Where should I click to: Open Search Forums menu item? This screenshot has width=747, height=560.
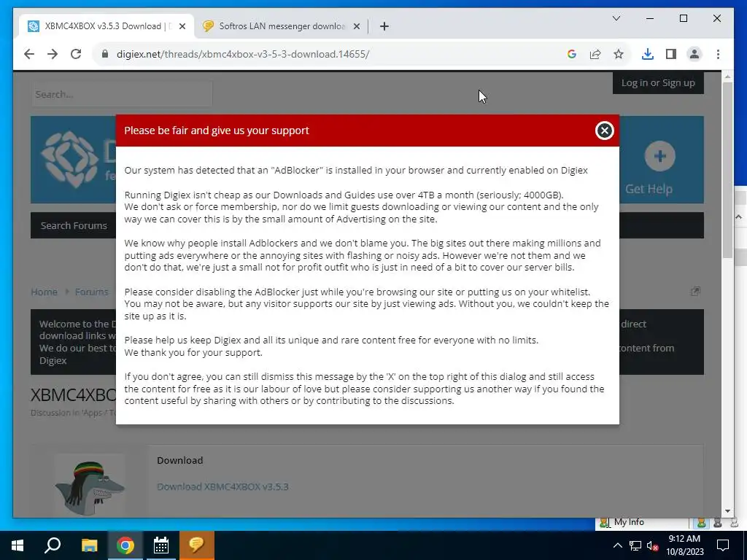pos(74,226)
